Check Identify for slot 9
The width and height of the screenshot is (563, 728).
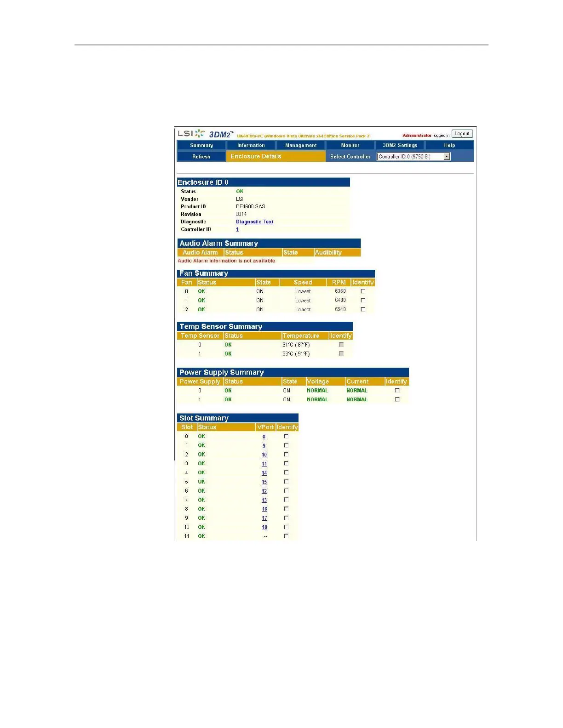tap(286, 518)
